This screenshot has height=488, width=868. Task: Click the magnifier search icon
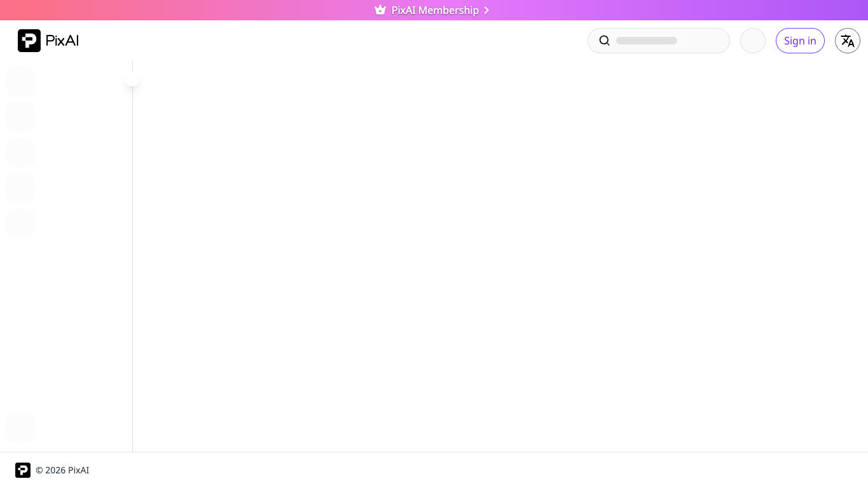point(605,41)
